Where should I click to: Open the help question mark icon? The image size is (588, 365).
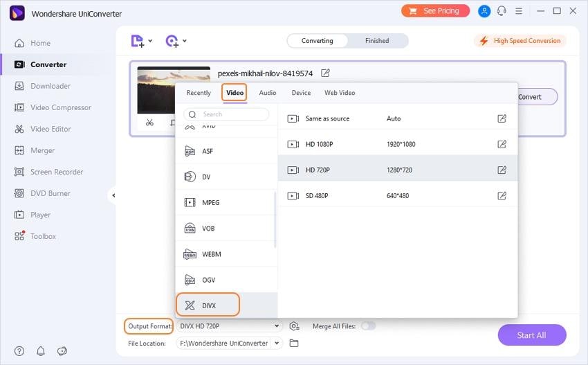(19, 351)
